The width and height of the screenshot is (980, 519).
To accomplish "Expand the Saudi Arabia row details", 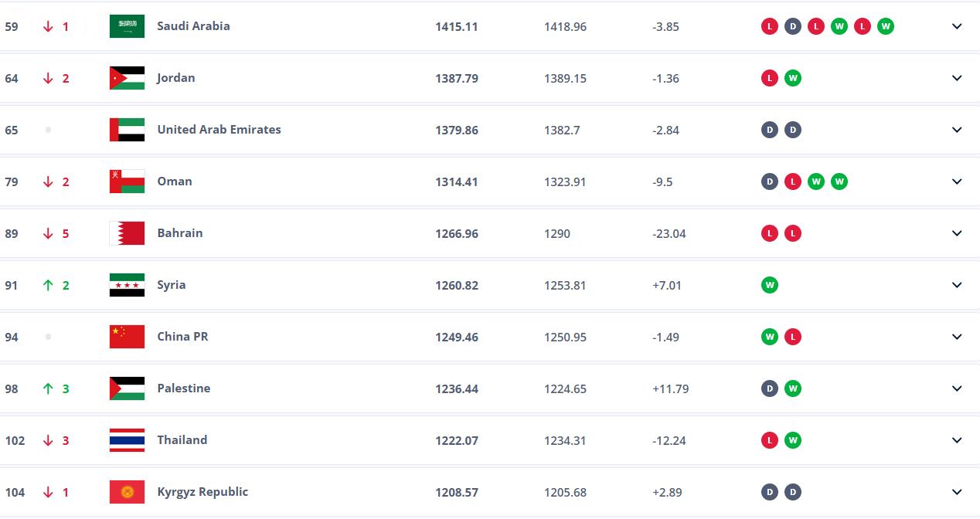I will (x=957, y=26).
